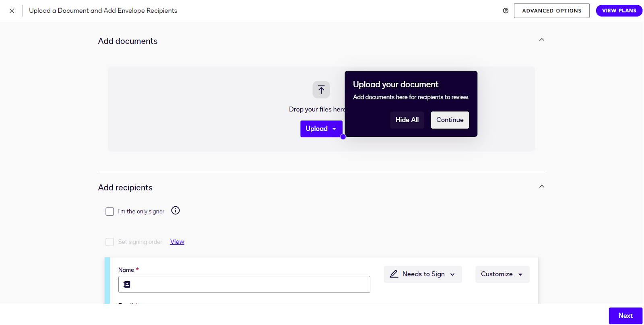Expand the Customize dropdown menu
Screen dimensions: 644x325
point(502,274)
